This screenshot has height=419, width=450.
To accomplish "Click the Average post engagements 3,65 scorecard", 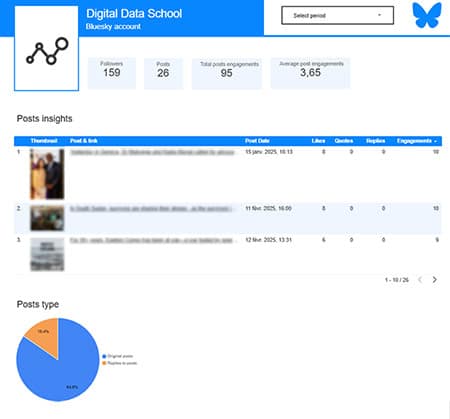I will 310,73.
